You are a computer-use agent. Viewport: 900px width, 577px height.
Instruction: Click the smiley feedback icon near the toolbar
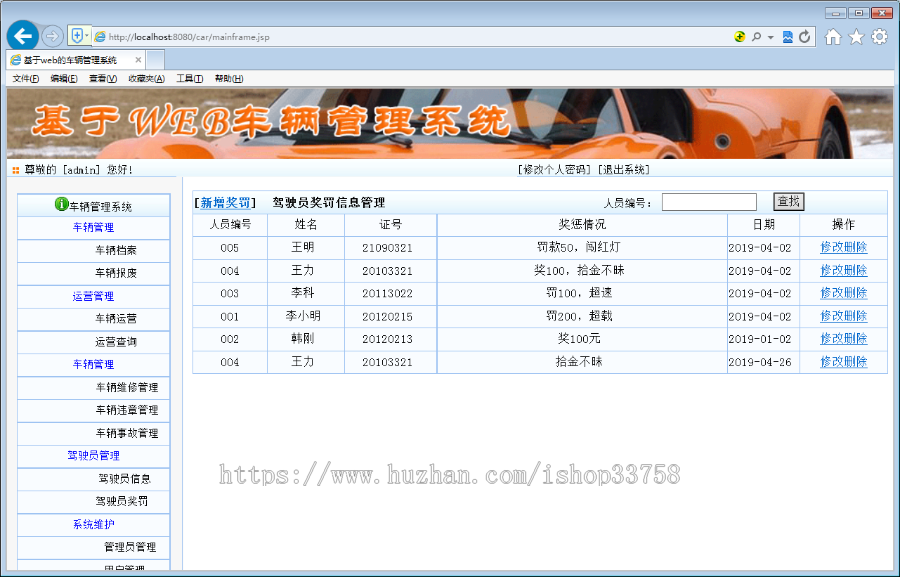740,36
